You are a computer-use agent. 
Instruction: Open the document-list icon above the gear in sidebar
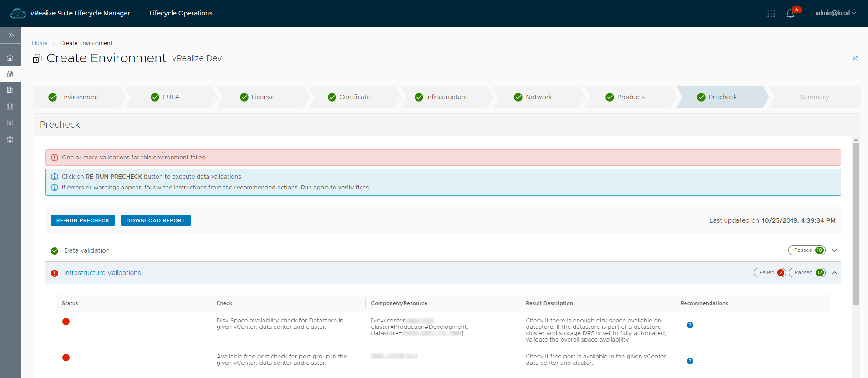coord(10,123)
